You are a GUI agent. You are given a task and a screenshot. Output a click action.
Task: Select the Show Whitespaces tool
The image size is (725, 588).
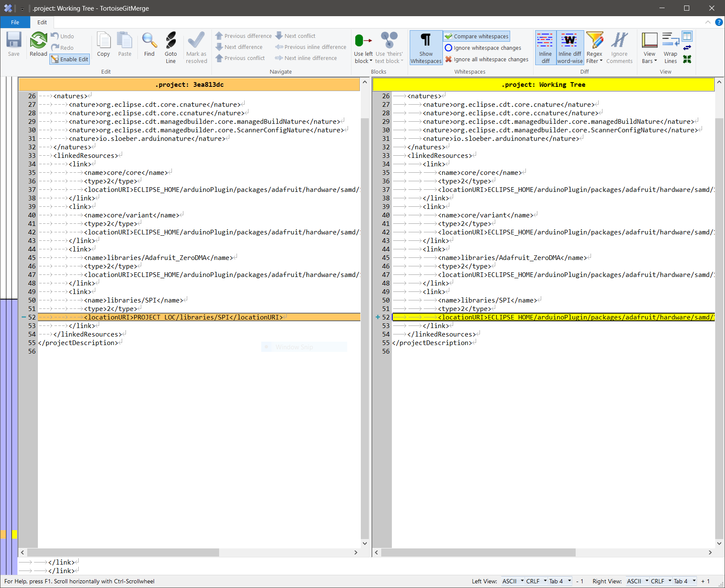425,47
